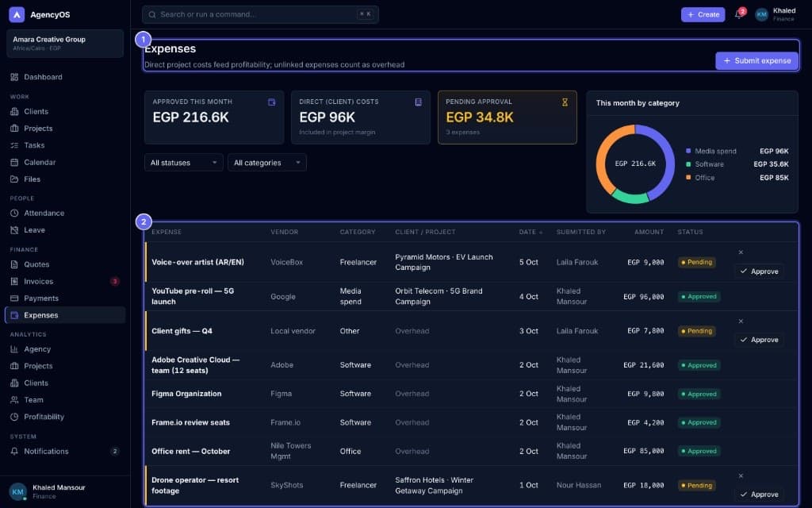Click the Media spend legend swatch
This screenshot has width=812, height=508.
pyautogui.click(x=688, y=151)
